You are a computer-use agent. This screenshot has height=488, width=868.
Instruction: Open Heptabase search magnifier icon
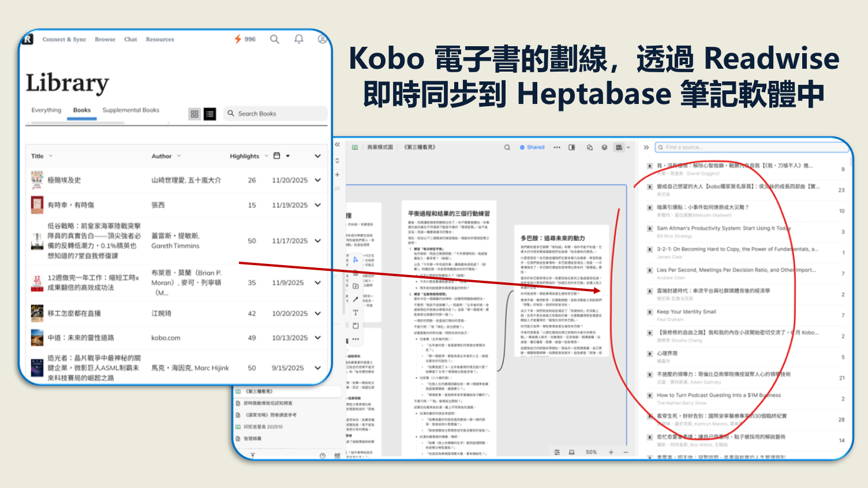click(507, 147)
